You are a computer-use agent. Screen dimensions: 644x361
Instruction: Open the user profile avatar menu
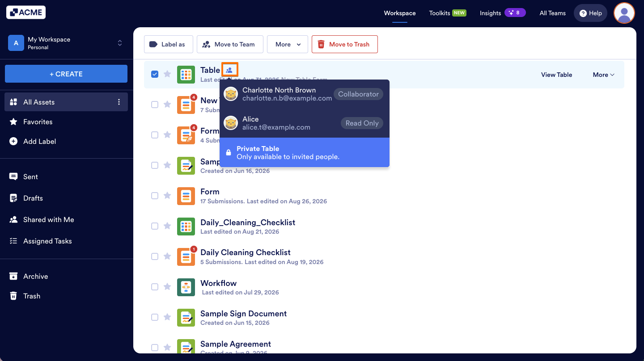coord(624,13)
